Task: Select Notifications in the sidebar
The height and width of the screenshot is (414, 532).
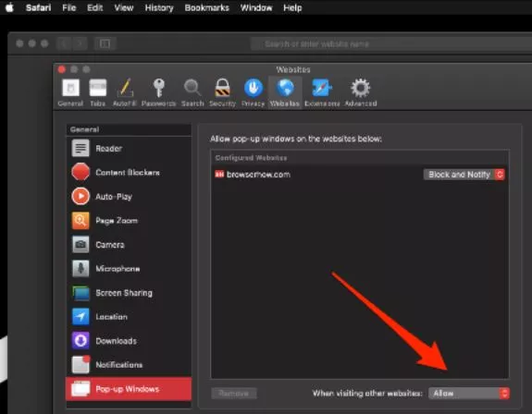Action: click(129, 365)
